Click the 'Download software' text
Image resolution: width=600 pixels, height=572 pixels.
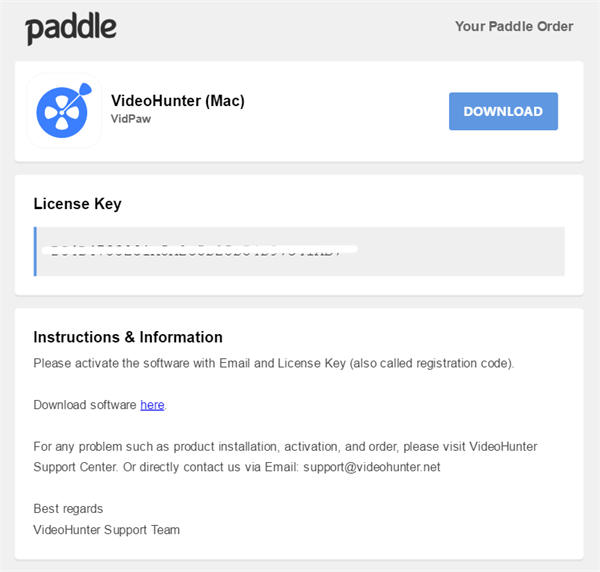point(85,405)
